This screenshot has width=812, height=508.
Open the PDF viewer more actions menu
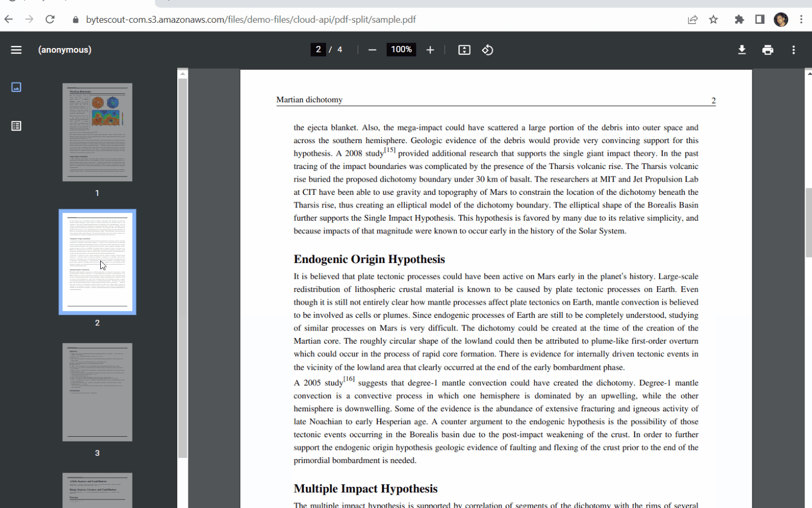tap(793, 50)
